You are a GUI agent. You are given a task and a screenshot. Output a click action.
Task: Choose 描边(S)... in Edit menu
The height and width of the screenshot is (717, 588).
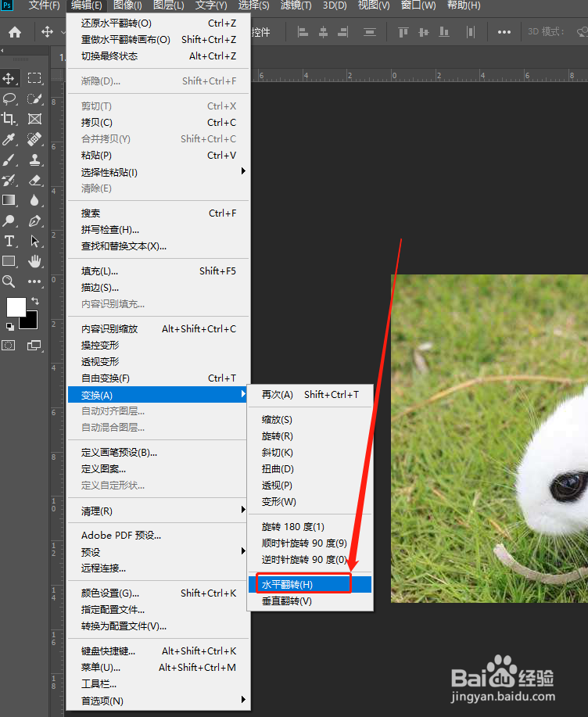click(159, 287)
